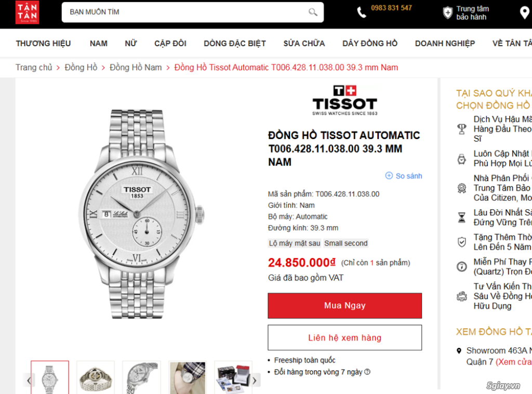Viewport: 532px width, 394px height.
Task: Click the So sánh compare toggle
Action: coord(403,176)
